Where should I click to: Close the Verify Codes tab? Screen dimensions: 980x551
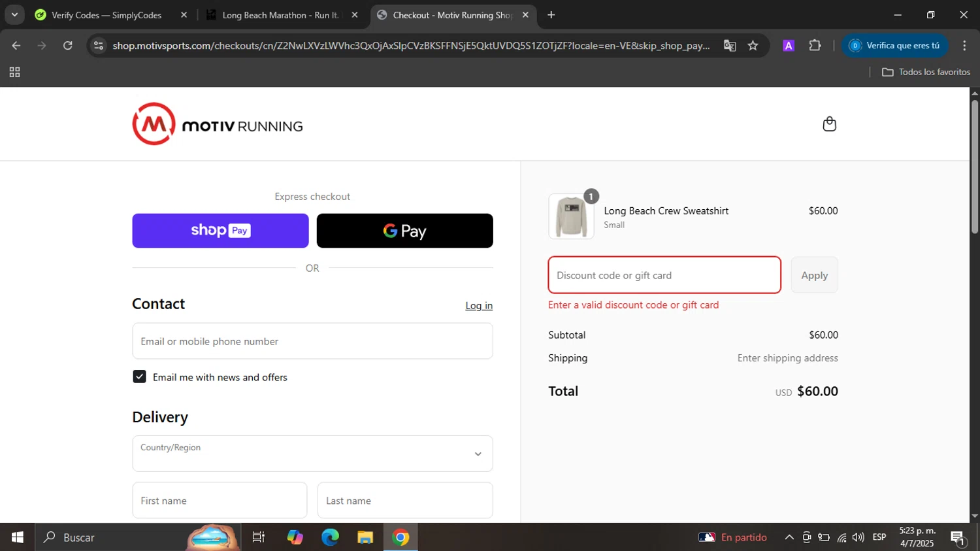click(184, 15)
